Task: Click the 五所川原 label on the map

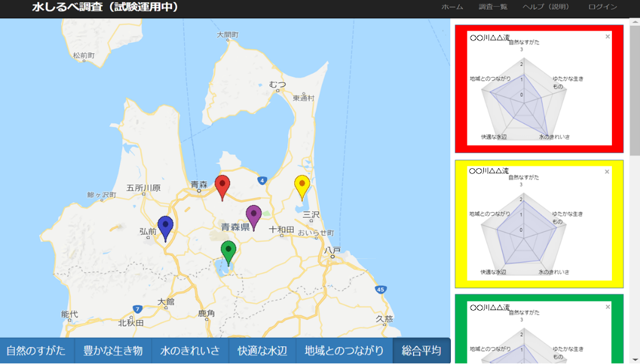Action: point(143,188)
